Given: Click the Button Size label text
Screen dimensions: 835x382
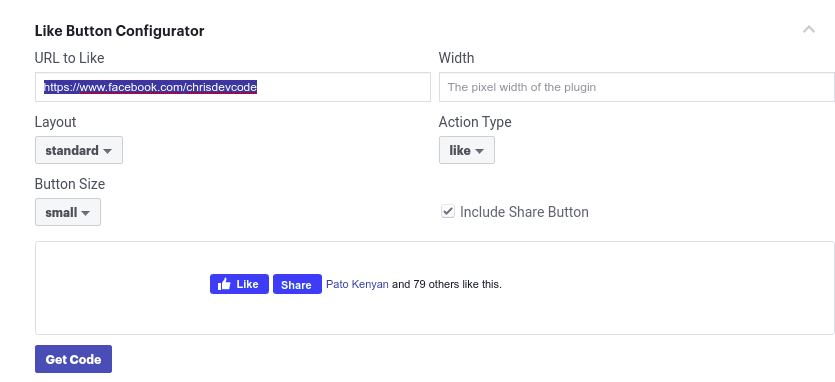Looking at the screenshot, I should [x=70, y=184].
